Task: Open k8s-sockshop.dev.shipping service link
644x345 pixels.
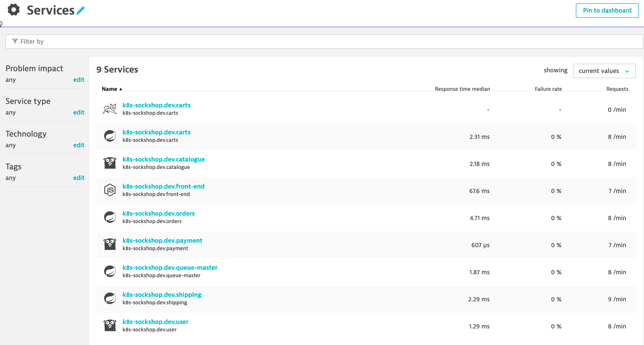Action: 162,295
